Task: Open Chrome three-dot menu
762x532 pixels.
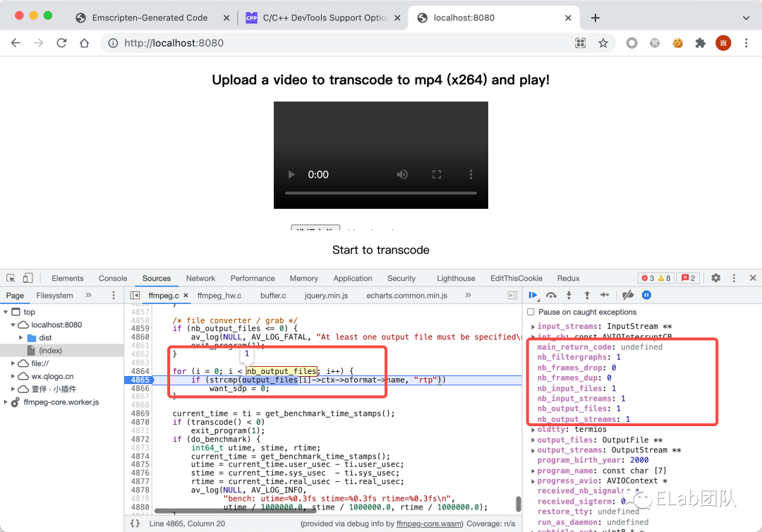Action: pyautogui.click(x=746, y=43)
